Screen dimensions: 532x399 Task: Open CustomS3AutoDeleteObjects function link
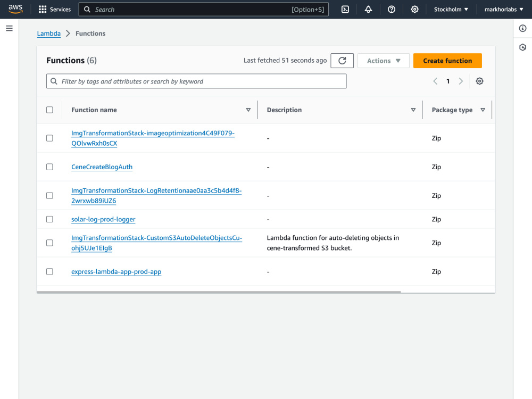click(x=157, y=243)
